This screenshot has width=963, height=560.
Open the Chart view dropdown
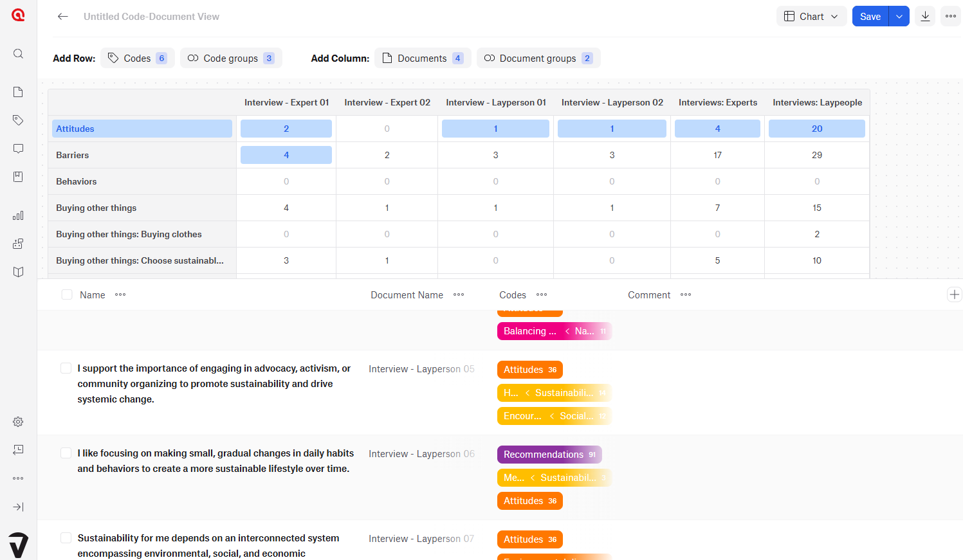coord(812,16)
